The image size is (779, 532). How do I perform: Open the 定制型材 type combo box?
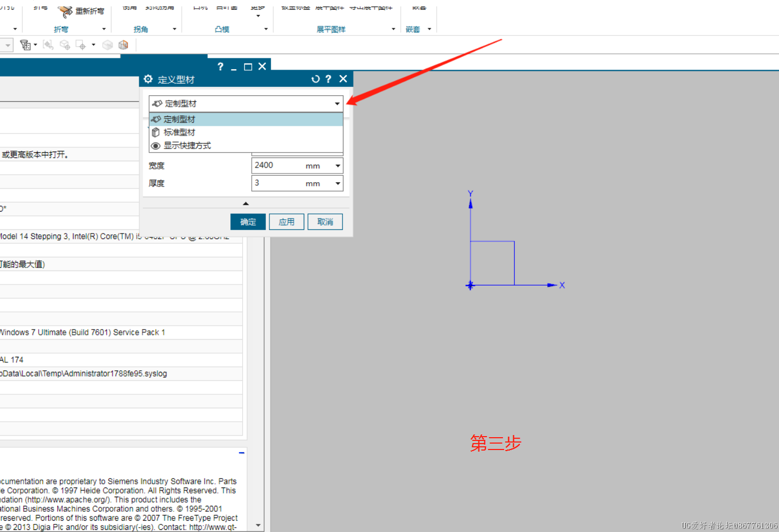click(x=246, y=103)
